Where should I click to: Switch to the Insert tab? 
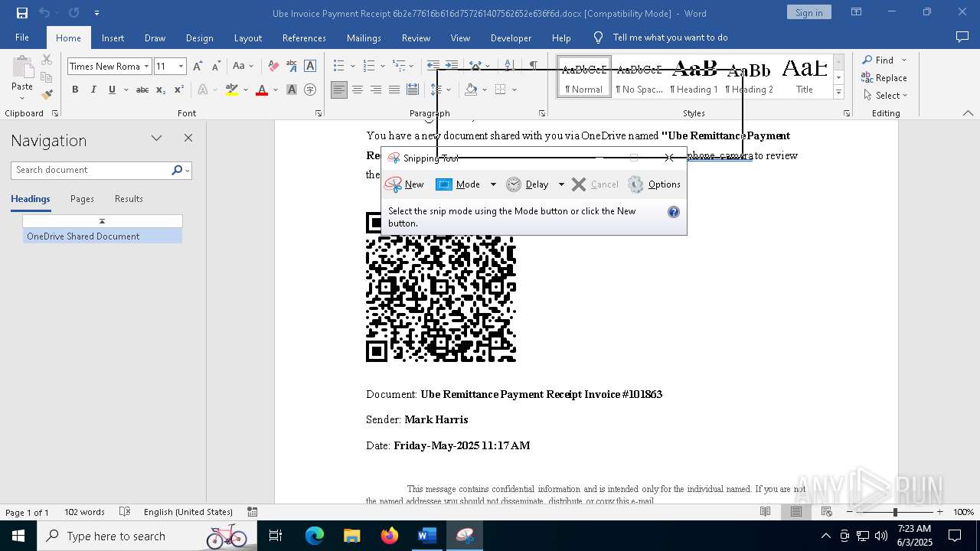point(113,37)
